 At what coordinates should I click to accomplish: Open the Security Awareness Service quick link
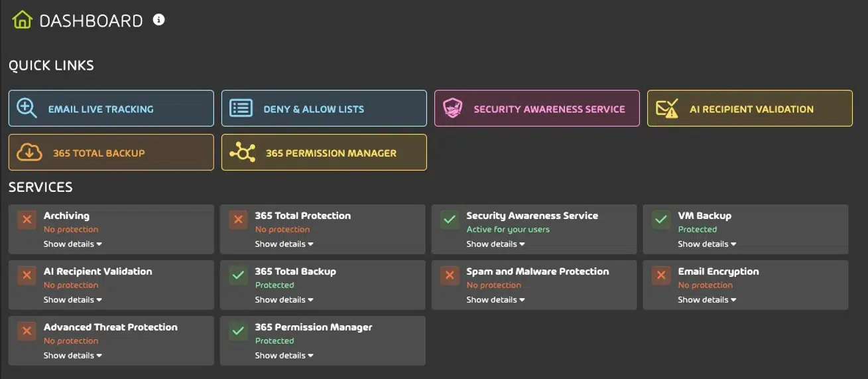click(x=537, y=108)
